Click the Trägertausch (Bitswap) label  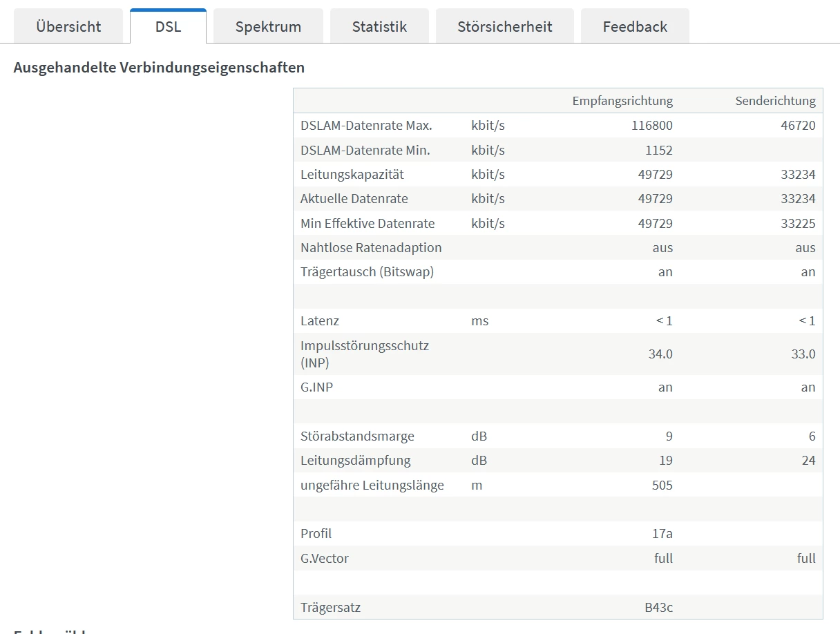pos(367,272)
